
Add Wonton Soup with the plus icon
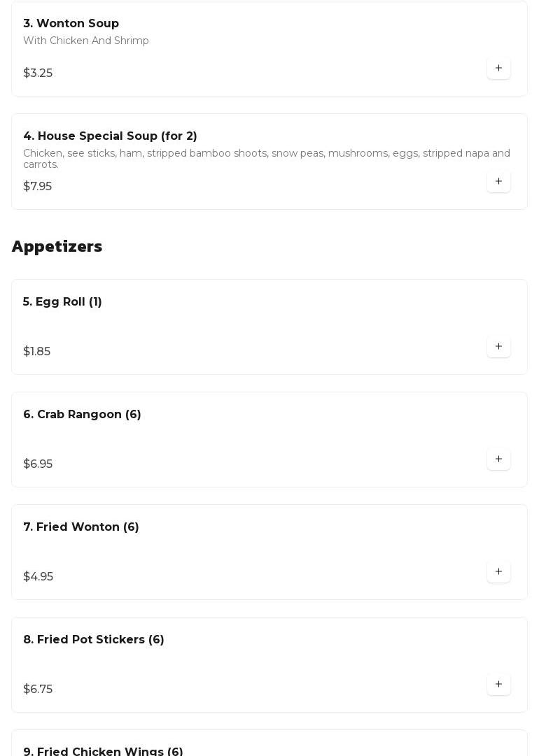pos(498,69)
